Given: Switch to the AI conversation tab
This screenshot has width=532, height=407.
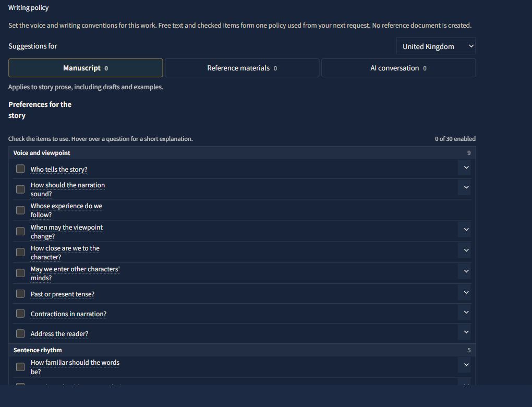Looking at the screenshot, I should [x=398, y=68].
